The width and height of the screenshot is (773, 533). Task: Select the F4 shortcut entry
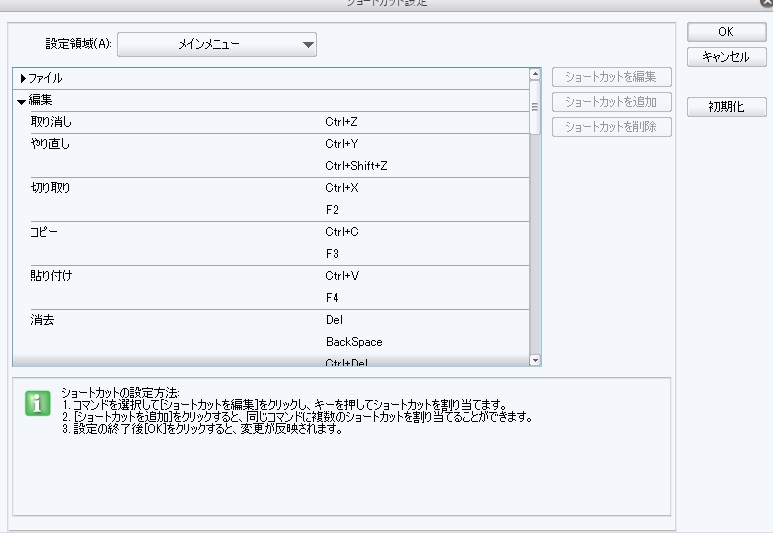pyautogui.click(x=332, y=298)
